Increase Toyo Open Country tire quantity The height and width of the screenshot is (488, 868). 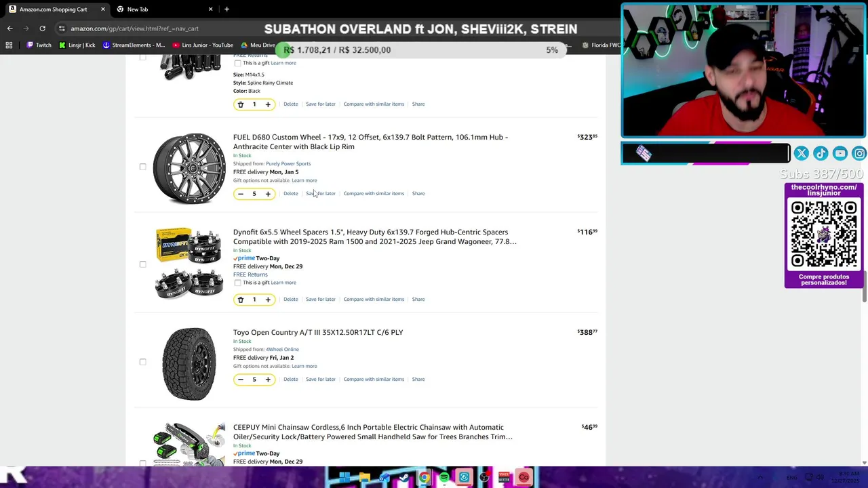[268, 380]
